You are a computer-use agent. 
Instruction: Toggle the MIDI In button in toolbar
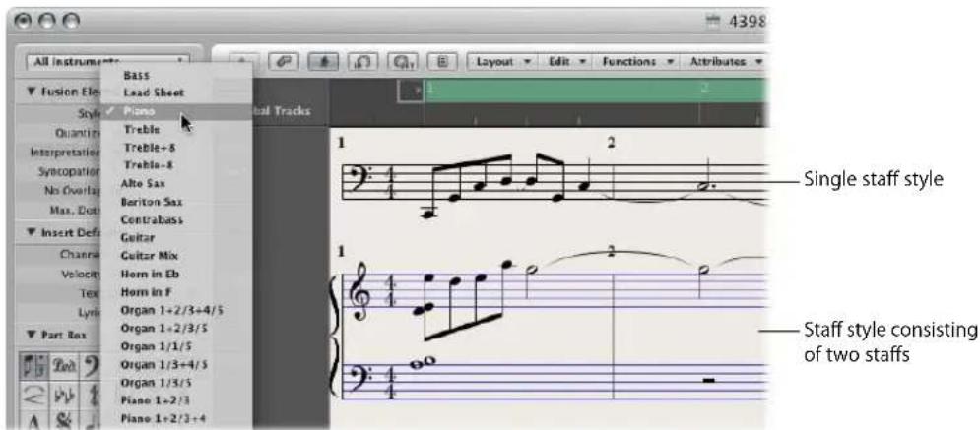361,62
